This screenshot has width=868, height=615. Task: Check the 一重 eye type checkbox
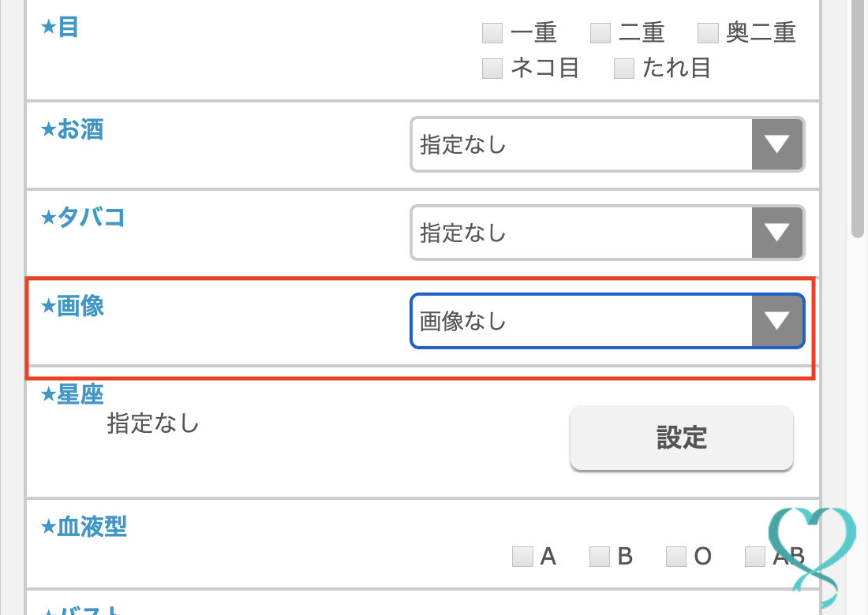492,33
